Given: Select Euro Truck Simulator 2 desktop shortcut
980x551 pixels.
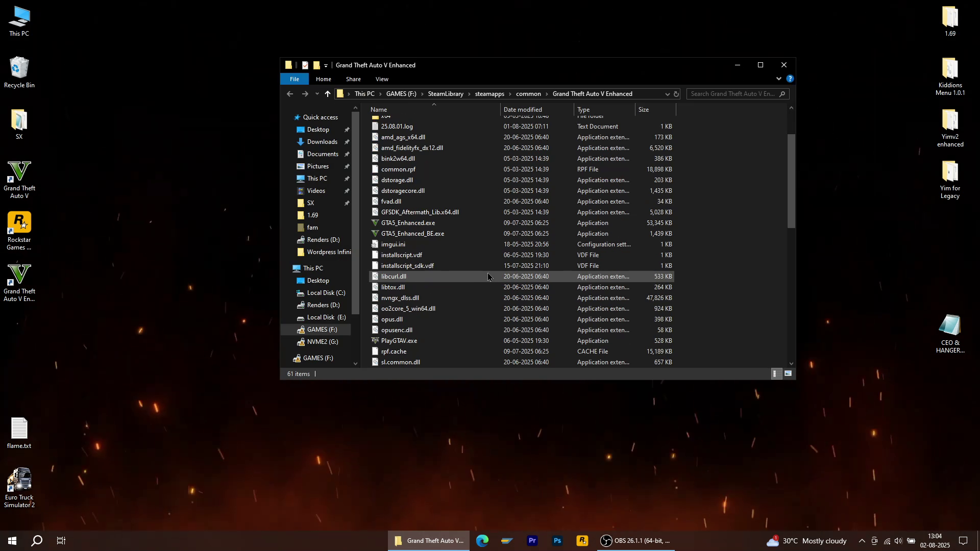Looking at the screenshot, I should [19, 488].
